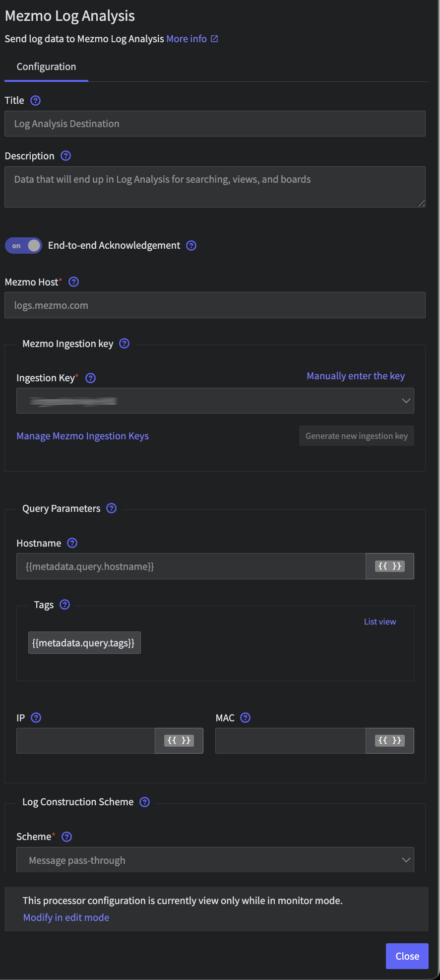Open help for End-to-end Acknowledgement
This screenshot has width=440, height=980.
pos(191,246)
